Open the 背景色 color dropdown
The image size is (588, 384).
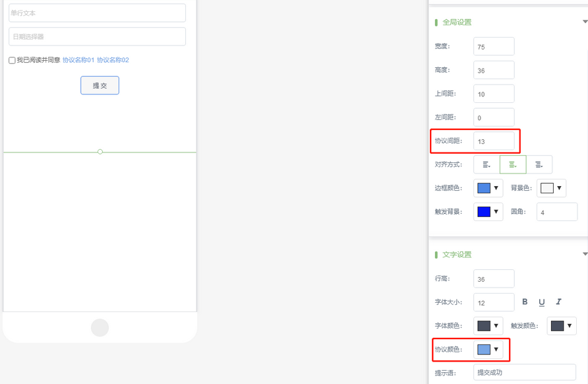coord(552,188)
